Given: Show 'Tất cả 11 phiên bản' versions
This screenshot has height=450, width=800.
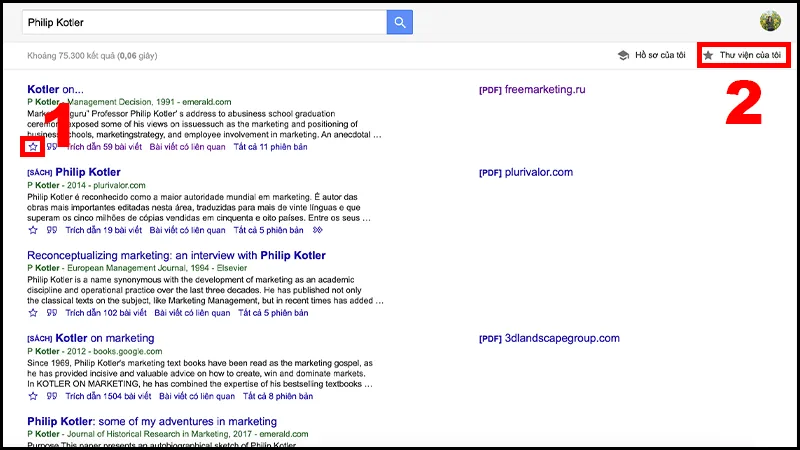Looking at the screenshot, I should coord(269,147).
